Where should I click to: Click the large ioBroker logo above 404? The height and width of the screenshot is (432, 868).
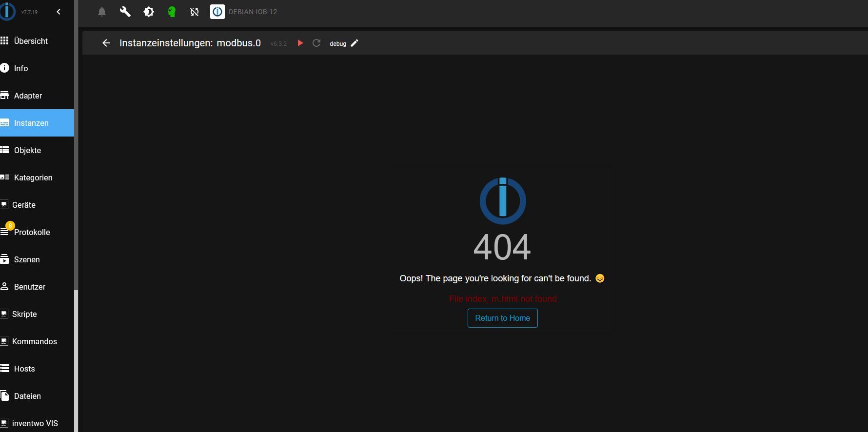click(x=503, y=201)
